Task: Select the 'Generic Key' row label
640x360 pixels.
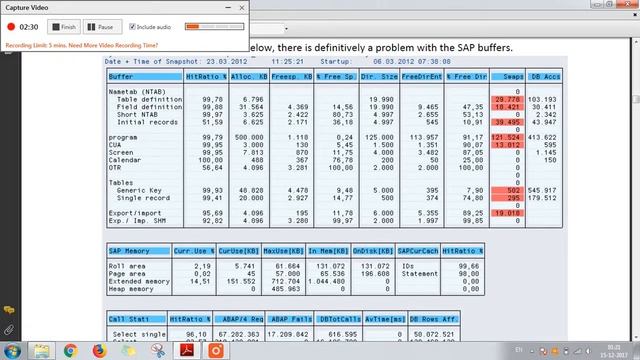Action: [x=139, y=190]
